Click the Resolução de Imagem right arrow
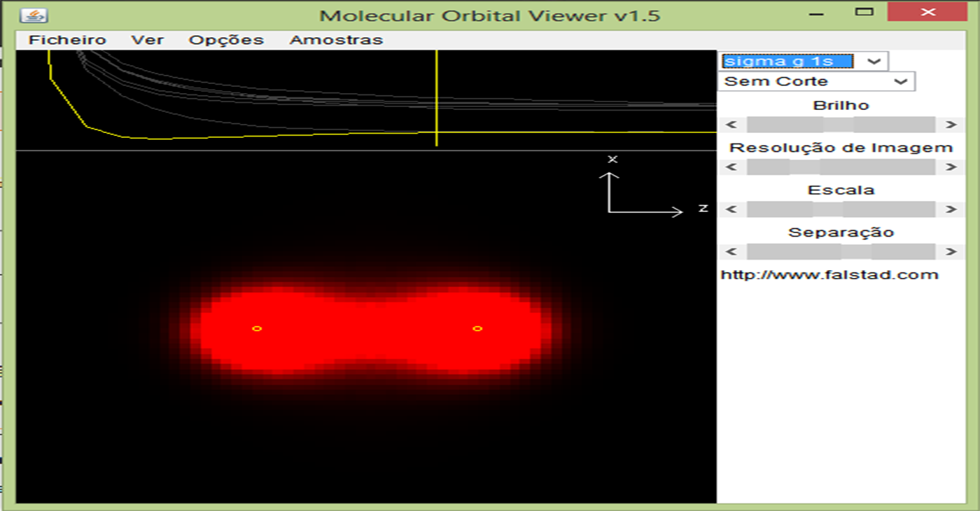This screenshot has width=980, height=511. (950, 167)
